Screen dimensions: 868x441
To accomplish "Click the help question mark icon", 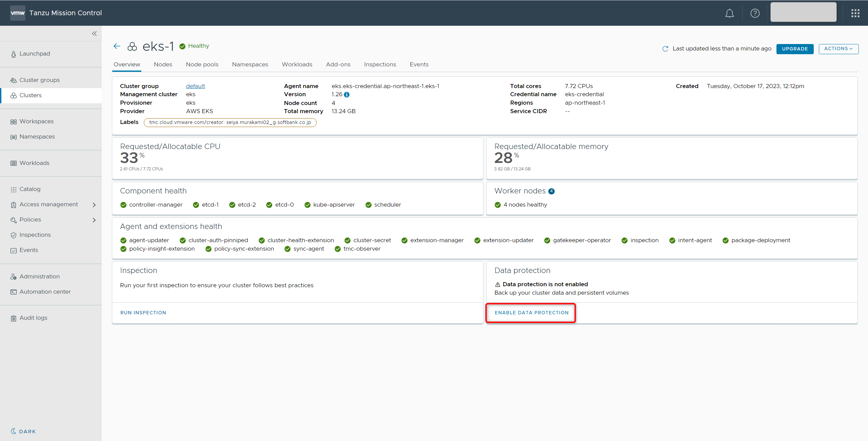I will 755,13.
